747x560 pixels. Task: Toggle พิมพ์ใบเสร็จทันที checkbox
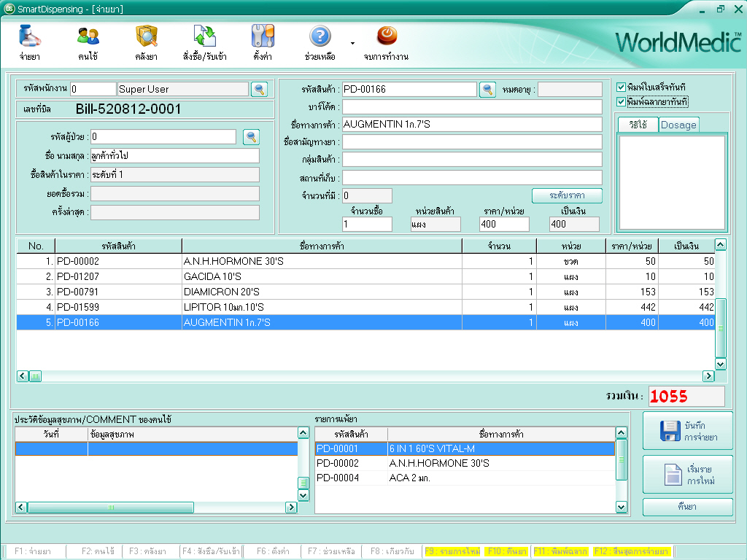click(622, 87)
